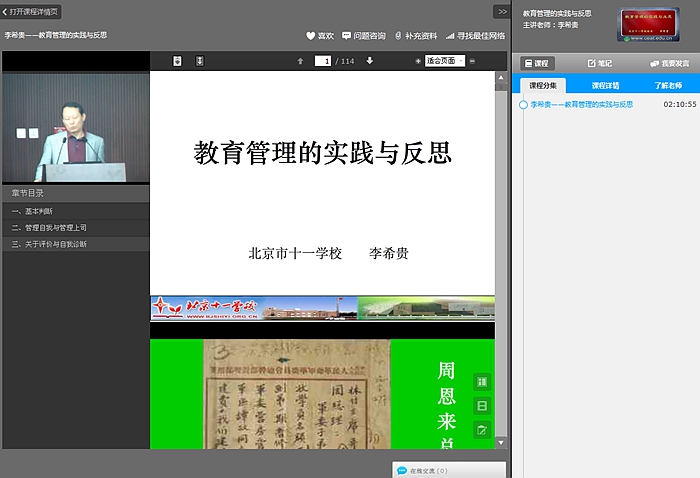Click the middle green floating layout icon
Viewport: 700px width, 478px height.
pyautogui.click(x=482, y=406)
